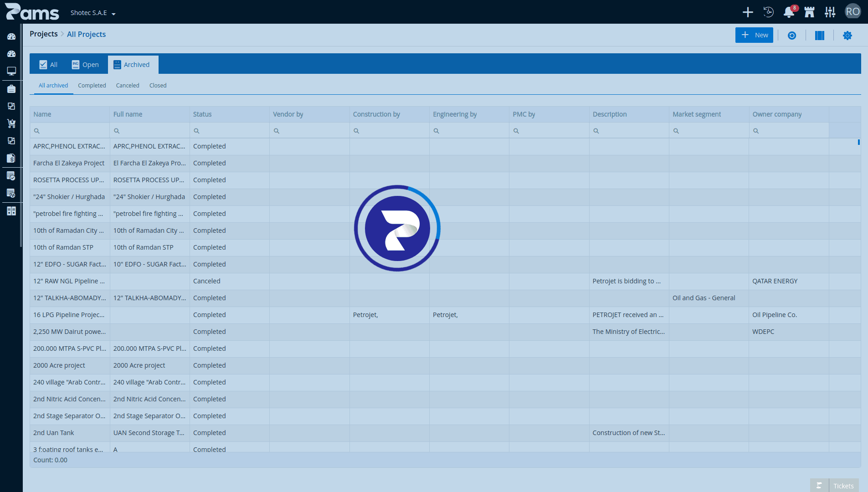Image resolution: width=868 pixels, height=492 pixels.
Task: Select the Farcha El Zakeya Project row
Action: [445, 163]
